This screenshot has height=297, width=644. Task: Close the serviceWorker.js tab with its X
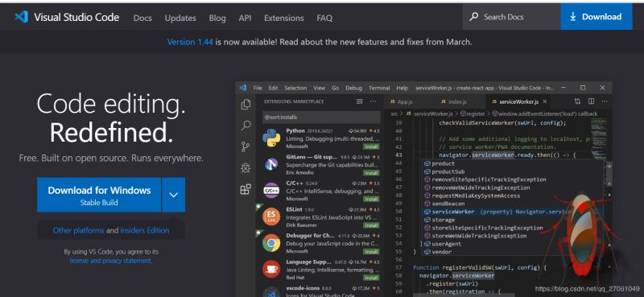545,101
